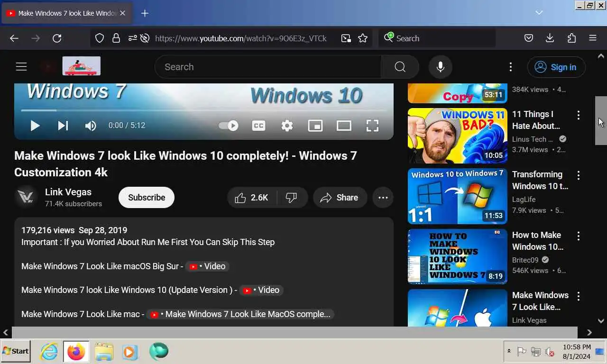Open the site permissions icon in address bar
Viewport: 607px width, 364px height.
(132, 38)
